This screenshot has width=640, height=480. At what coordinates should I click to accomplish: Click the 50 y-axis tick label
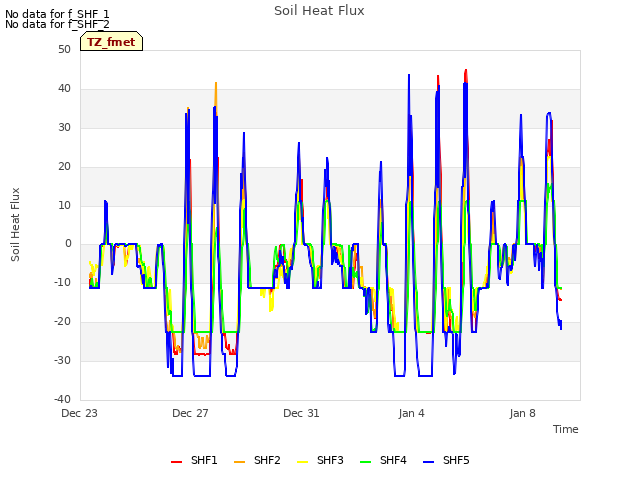tap(64, 49)
